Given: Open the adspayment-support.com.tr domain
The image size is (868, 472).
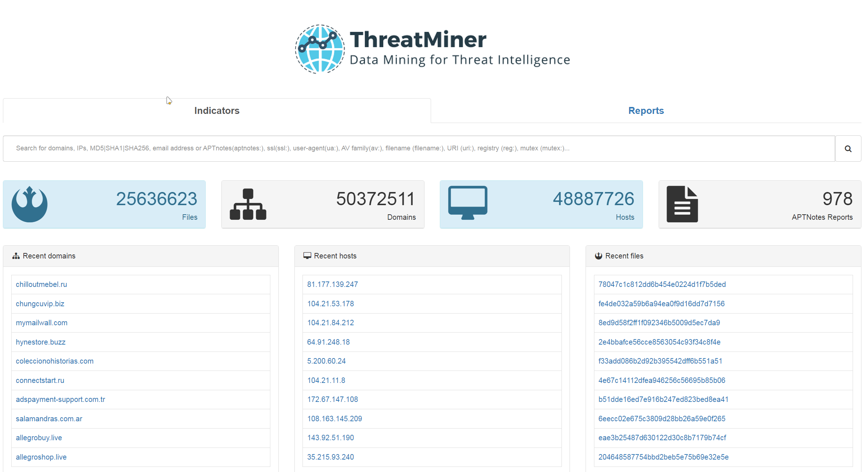Looking at the screenshot, I should click(60, 399).
